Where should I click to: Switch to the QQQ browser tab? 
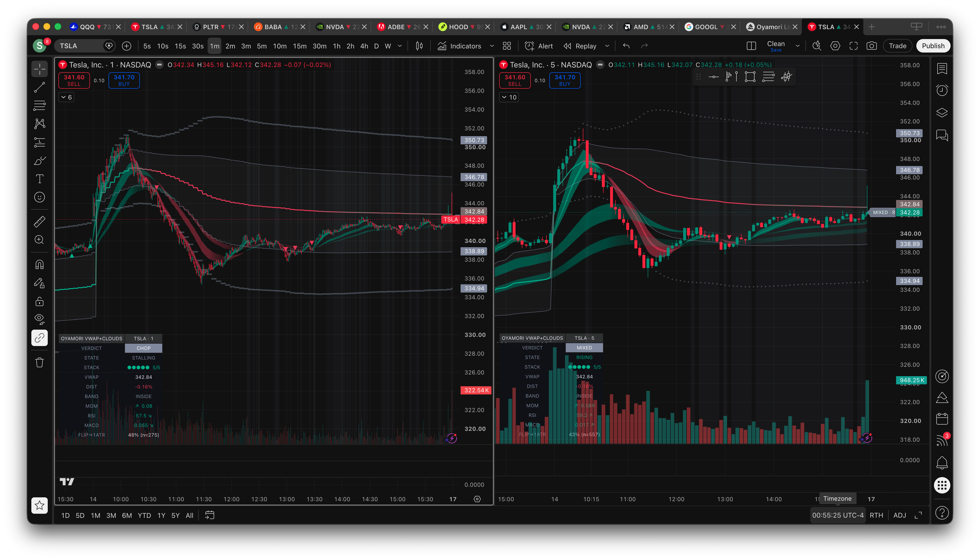click(95, 27)
